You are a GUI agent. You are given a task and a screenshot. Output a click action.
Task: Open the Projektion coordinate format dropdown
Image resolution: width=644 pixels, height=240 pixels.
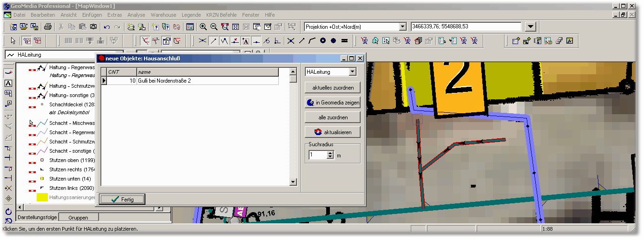pos(403,27)
